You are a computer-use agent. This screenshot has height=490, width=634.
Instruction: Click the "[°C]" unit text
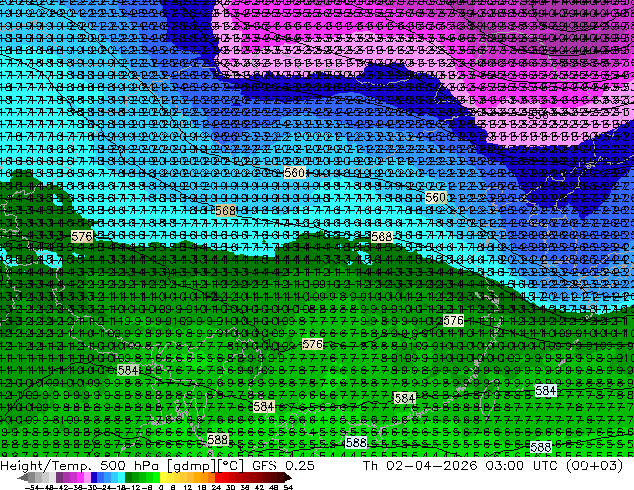click(231, 466)
